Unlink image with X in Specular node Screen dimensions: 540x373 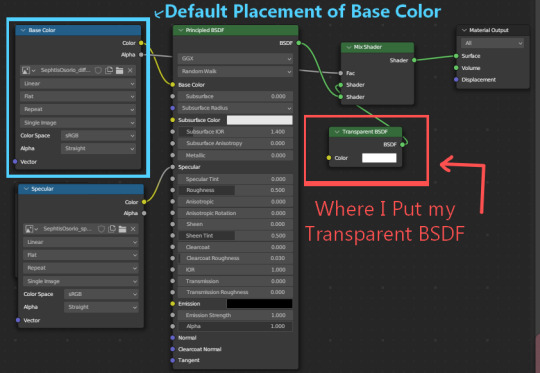coord(133,229)
